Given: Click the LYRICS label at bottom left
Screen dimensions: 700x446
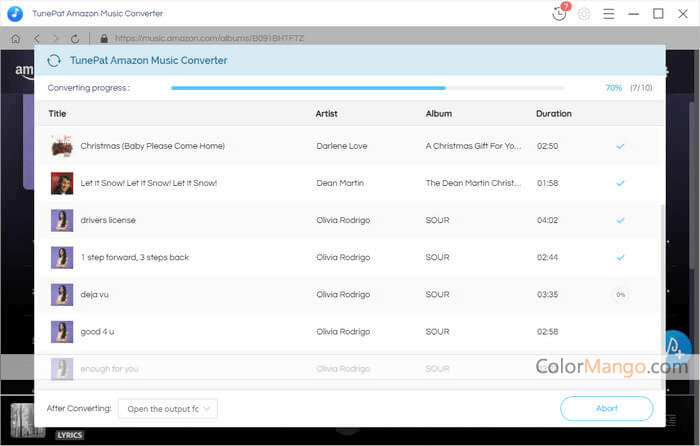Looking at the screenshot, I should point(69,435).
